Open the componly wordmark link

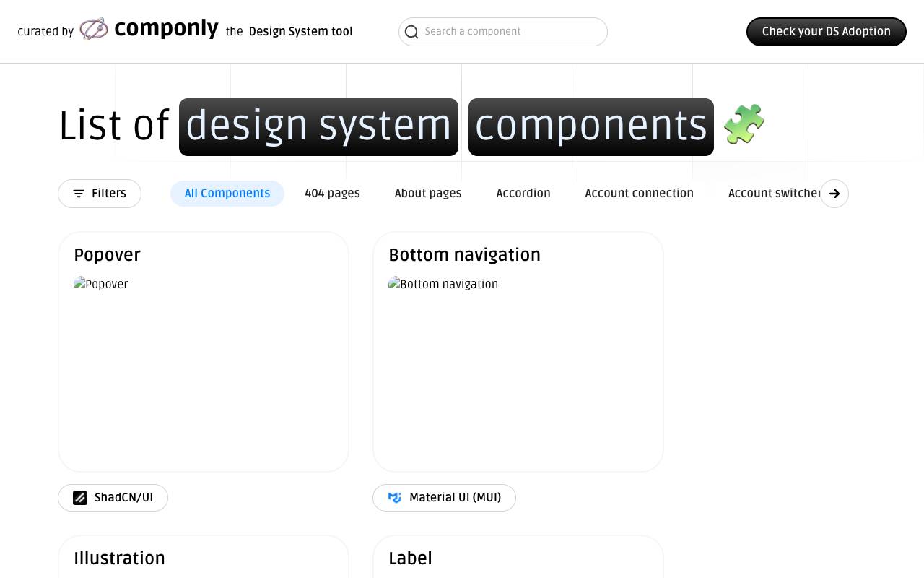click(166, 29)
